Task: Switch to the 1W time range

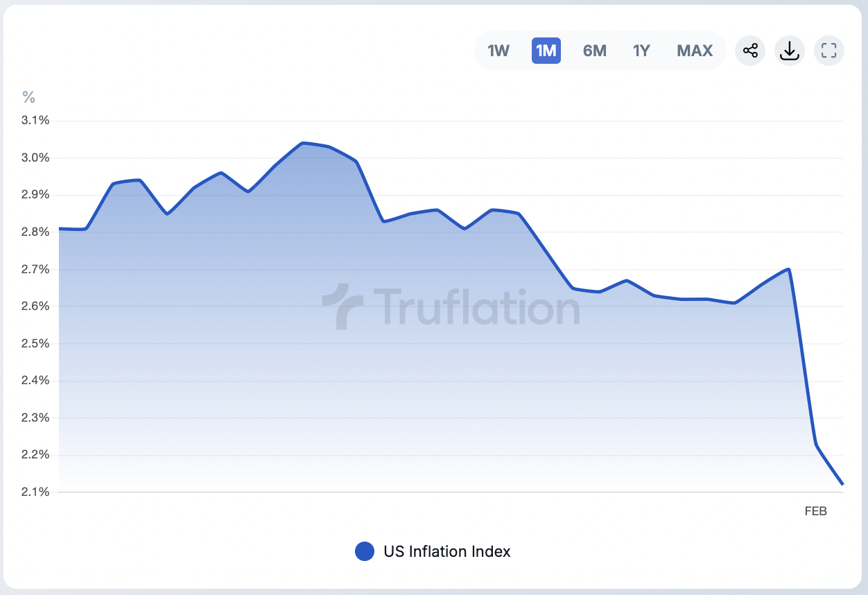Action: [x=498, y=51]
